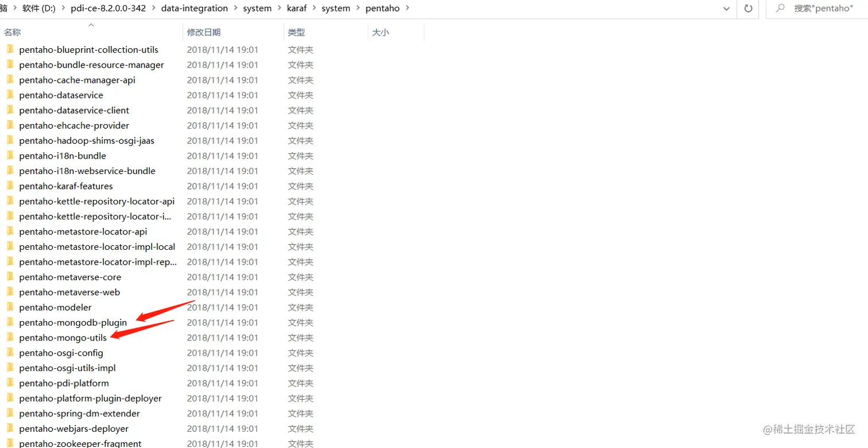This screenshot has height=448, width=868.
Task: Click folder icon of pentaho-osgi-utils-impl
Action: click(x=10, y=368)
